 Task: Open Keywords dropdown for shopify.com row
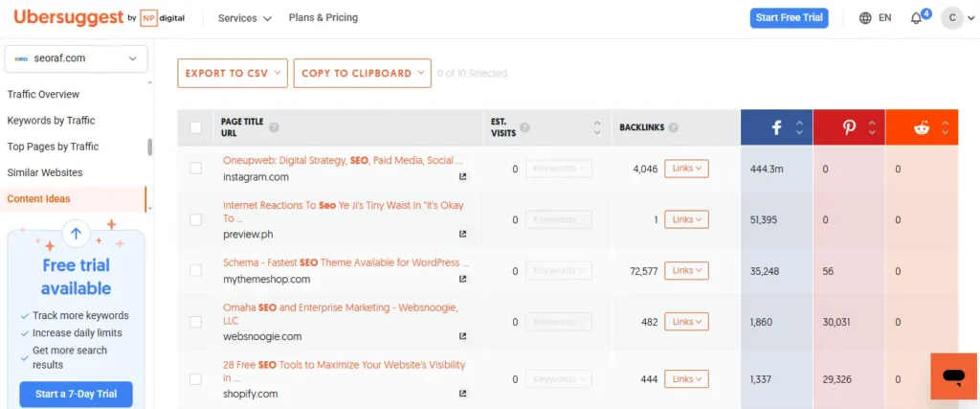coord(558,379)
